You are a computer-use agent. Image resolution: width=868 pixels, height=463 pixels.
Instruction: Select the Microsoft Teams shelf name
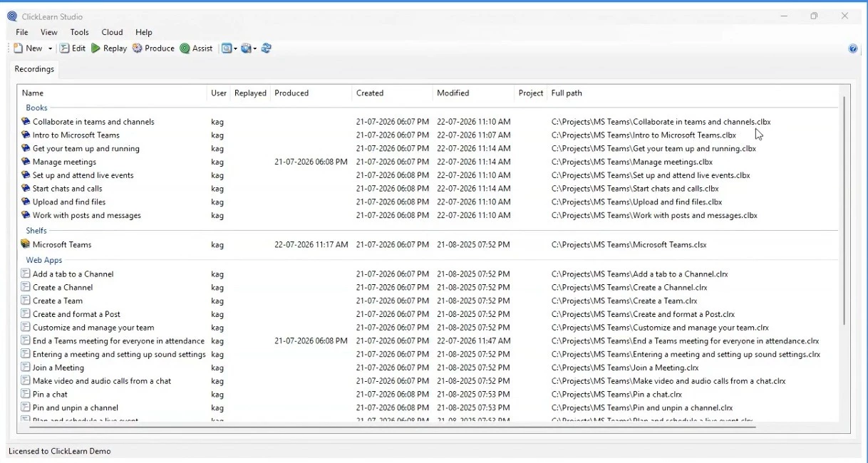(x=62, y=244)
